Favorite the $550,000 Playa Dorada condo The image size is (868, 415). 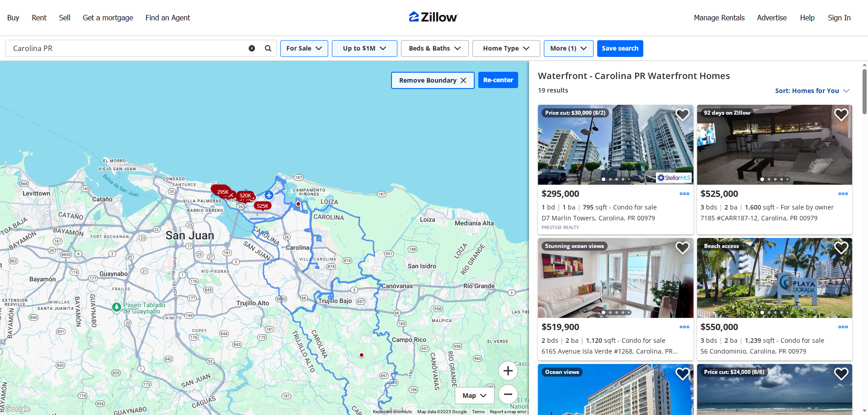pos(841,248)
